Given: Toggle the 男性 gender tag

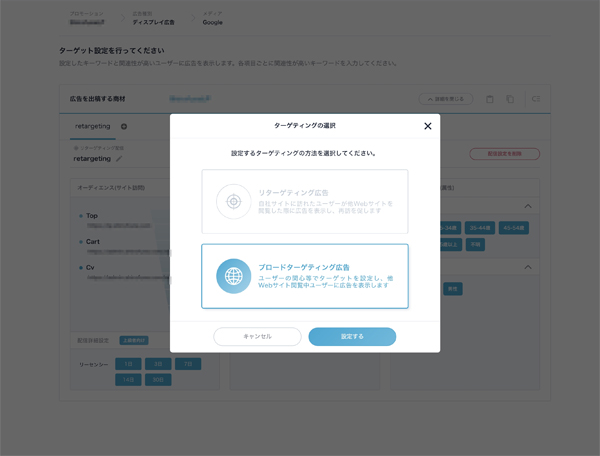Looking at the screenshot, I should (453, 289).
